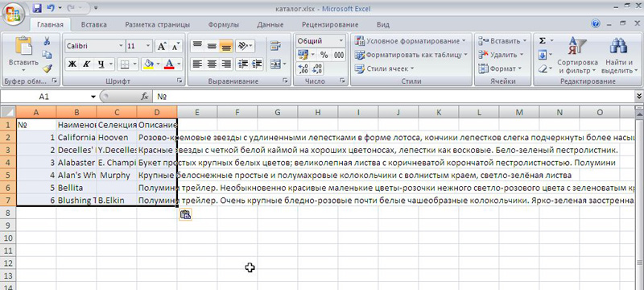Screen dimensions: 644x290
Task: Apply cell borders
Action: 124,64
